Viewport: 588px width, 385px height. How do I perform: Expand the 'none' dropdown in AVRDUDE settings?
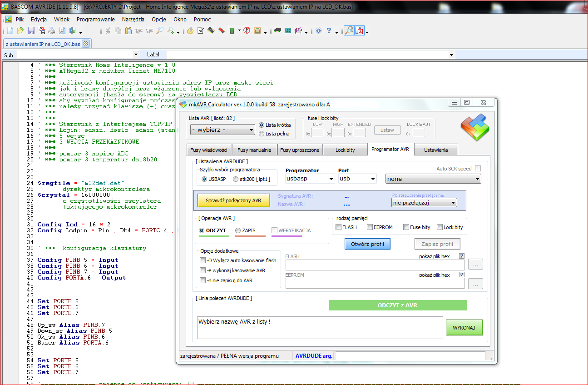point(433,179)
